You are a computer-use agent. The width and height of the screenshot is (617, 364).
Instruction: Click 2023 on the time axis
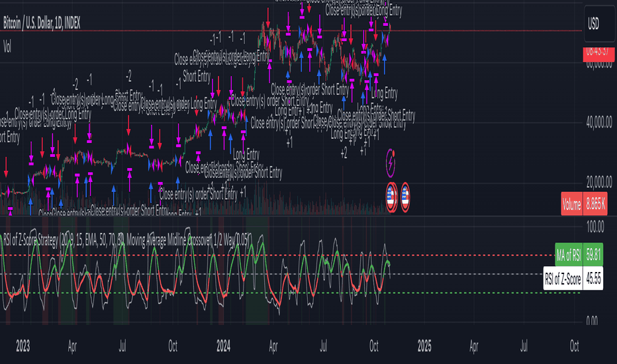tap(23, 346)
